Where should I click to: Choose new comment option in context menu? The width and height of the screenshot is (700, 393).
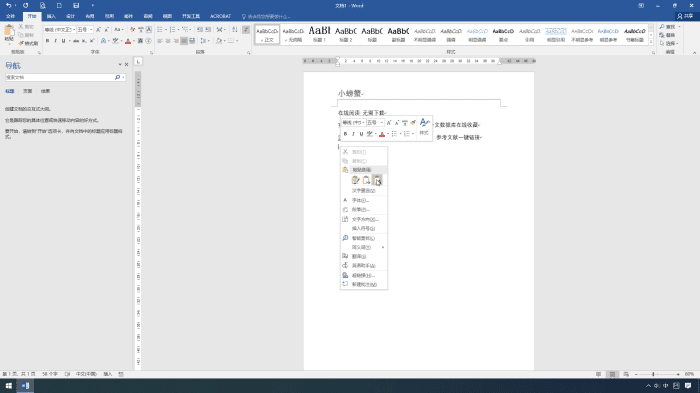click(x=364, y=284)
